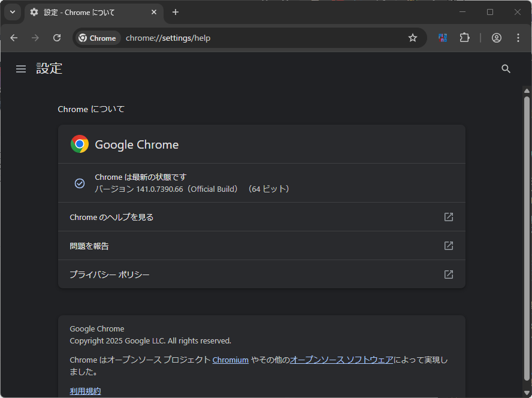Select the 設定 - Chrome について tab
Screen dimensions: 532x398
tap(84, 12)
